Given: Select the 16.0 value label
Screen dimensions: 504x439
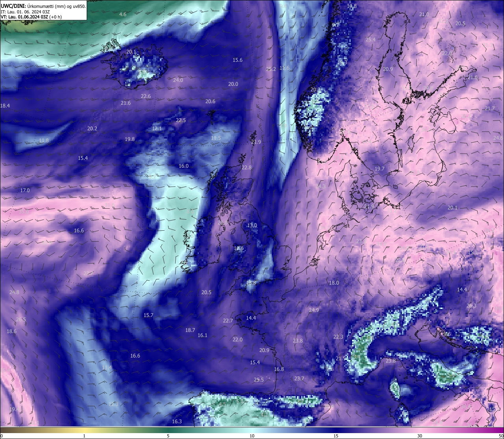Looking at the screenshot, I should pyautogui.click(x=183, y=166).
